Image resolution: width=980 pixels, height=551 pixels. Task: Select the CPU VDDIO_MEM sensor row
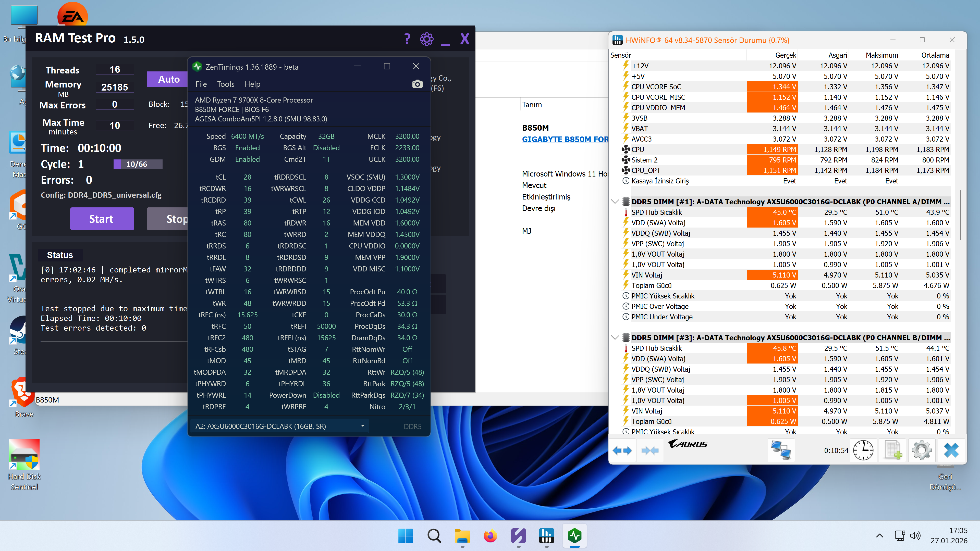[x=786, y=108]
